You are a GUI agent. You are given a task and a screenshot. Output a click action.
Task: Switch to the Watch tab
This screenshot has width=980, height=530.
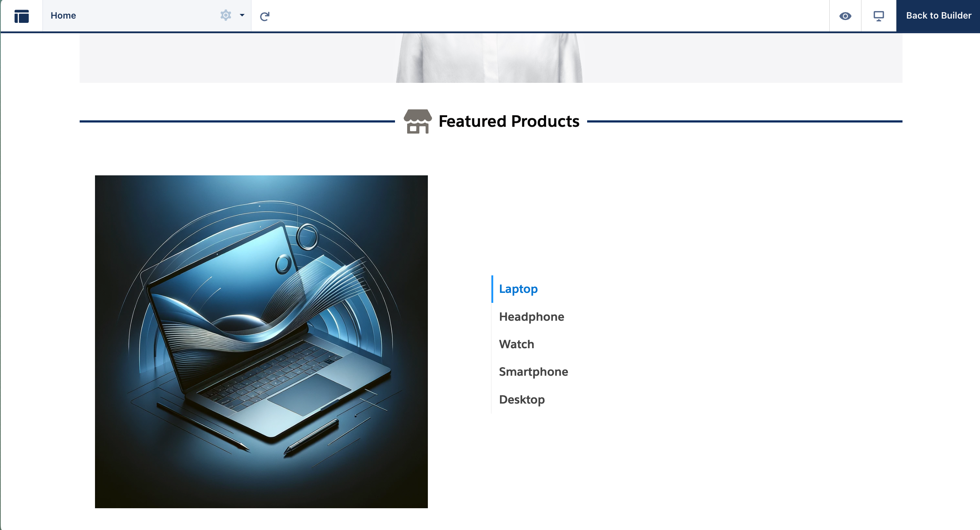click(x=516, y=344)
